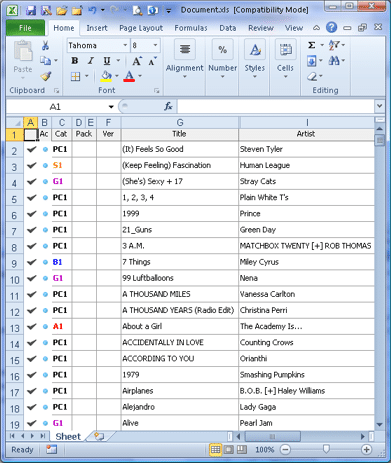The width and height of the screenshot is (391, 463).
Task: Open the font size dropdown showing 8
Action: [x=155, y=45]
